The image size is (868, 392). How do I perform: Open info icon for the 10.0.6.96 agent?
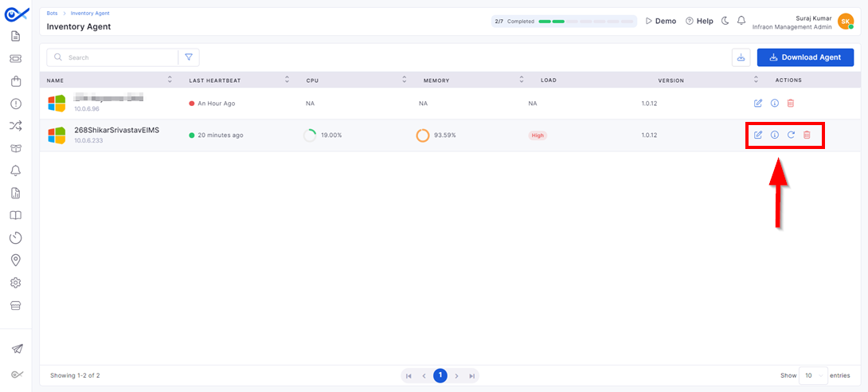[x=775, y=104]
